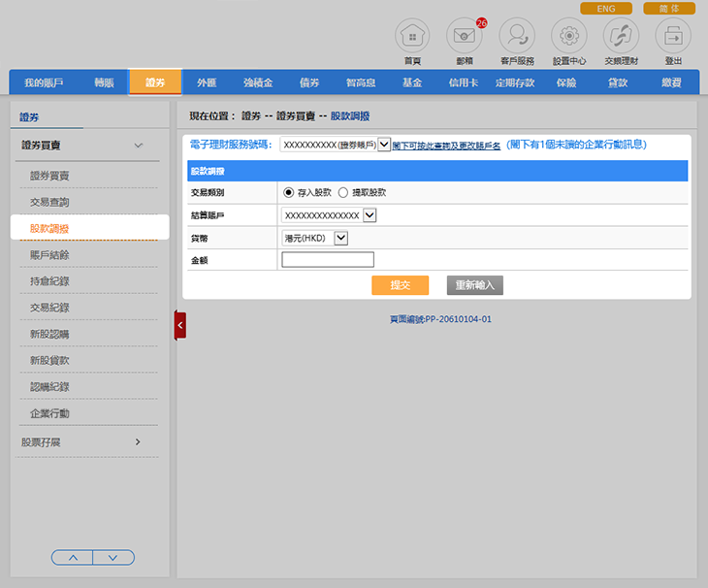Select the 存入股款 radio button
The width and height of the screenshot is (708, 588).
289,192
